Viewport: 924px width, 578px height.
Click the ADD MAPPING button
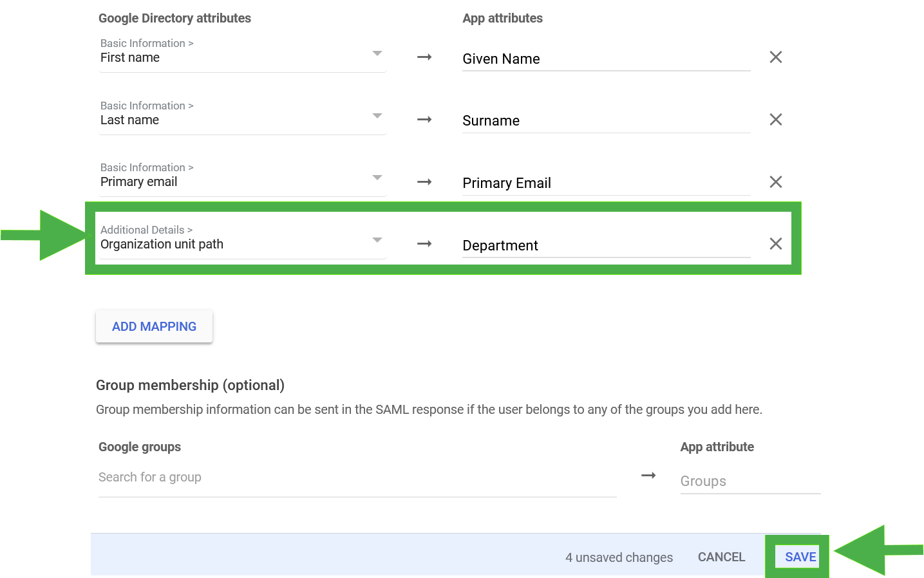coord(154,326)
